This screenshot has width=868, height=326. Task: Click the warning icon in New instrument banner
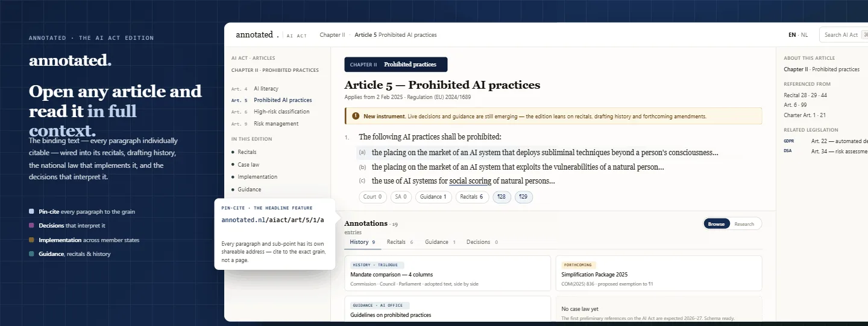coord(356,116)
